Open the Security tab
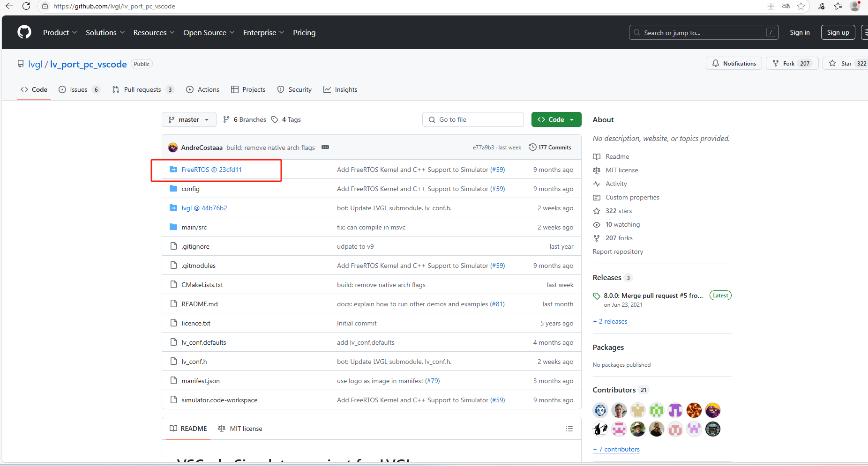The height and width of the screenshot is (466, 868). pyautogui.click(x=294, y=89)
